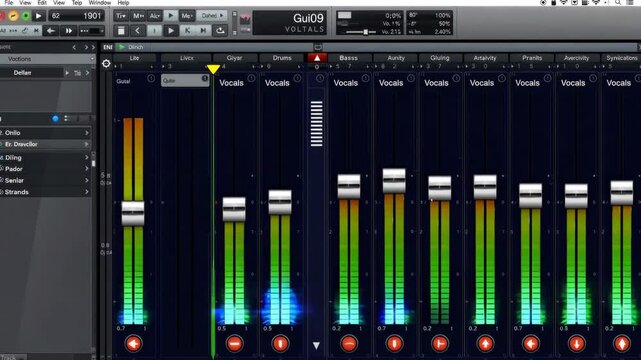The height and width of the screenshot is (360, 641).
Task: Open the File menu
Action: (9, 2)
